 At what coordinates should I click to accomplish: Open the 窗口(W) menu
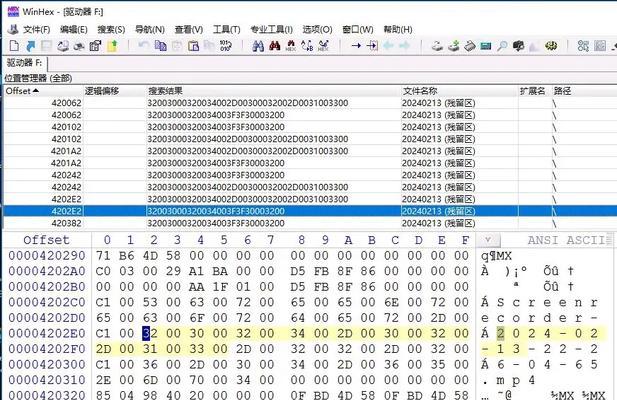[x=358, y=29]
